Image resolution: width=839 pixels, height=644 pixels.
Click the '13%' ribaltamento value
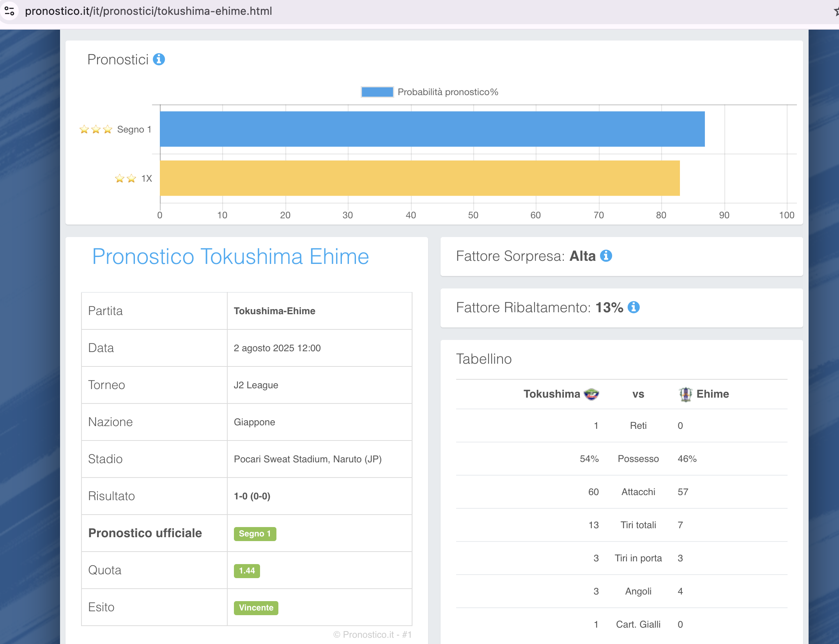(609, 308)
